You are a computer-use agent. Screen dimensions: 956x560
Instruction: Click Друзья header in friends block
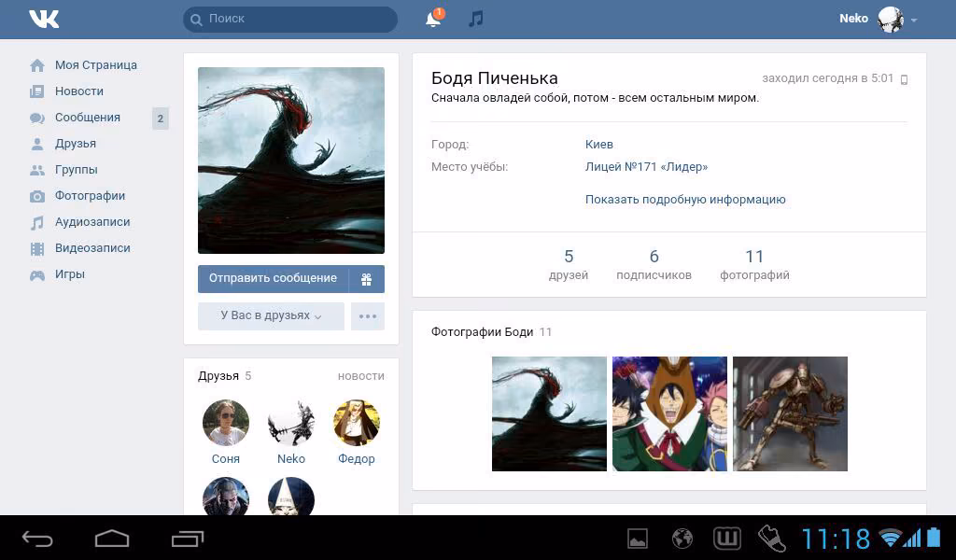[218, 376]
